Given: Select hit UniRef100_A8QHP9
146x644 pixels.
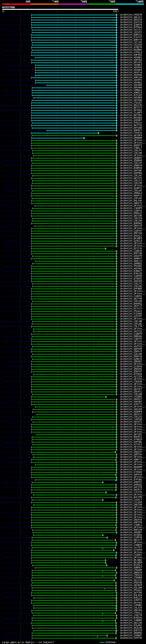Looking at the screenshot, I should pyautogui.click(x=131, y=411).
